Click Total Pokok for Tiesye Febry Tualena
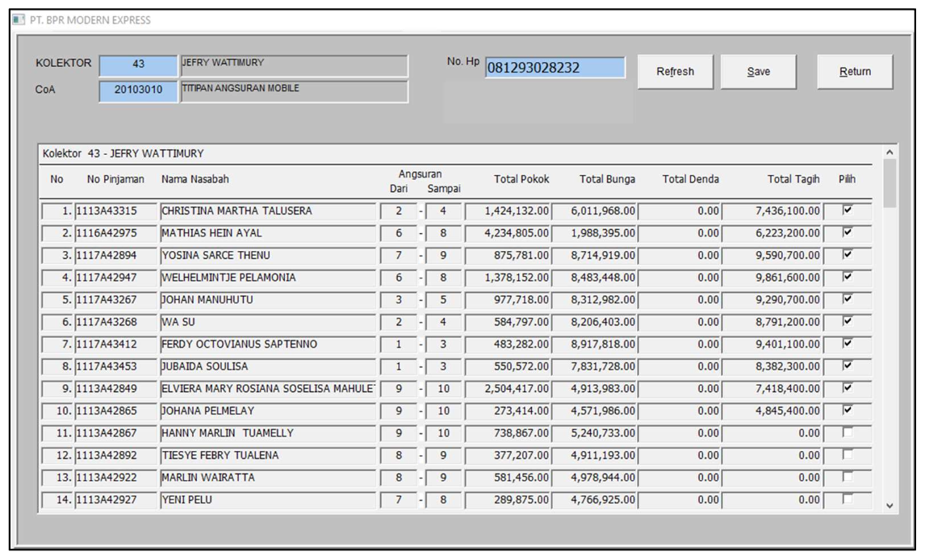This screenshot has height=560, width=925. tap(509, 455)
